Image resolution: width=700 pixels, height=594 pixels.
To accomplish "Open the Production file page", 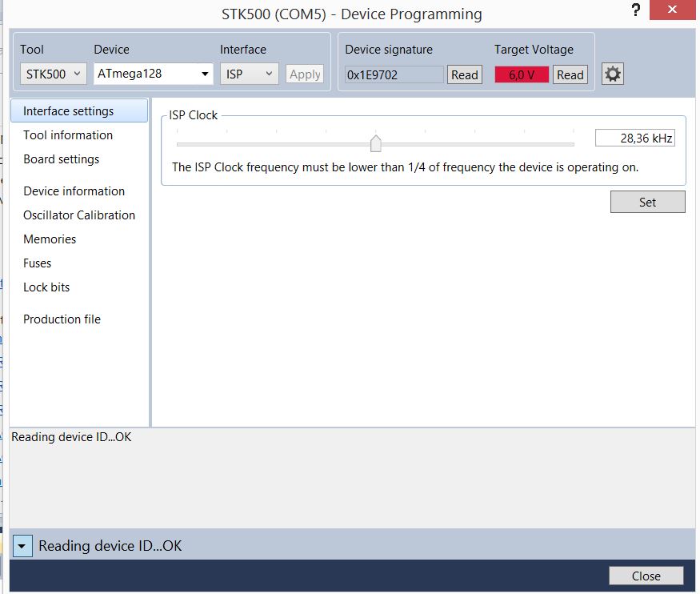I will pos(62,319).
